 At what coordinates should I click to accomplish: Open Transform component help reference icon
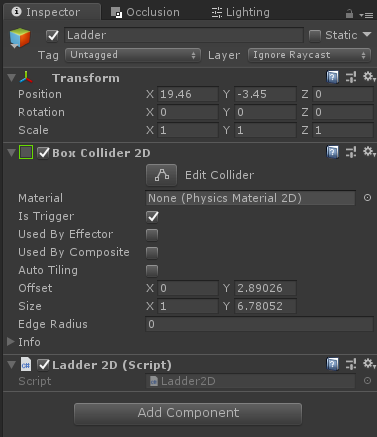tap(332, 77)
